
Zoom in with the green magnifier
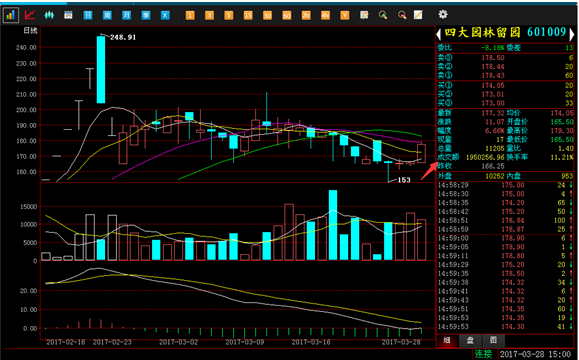point(383,15)
